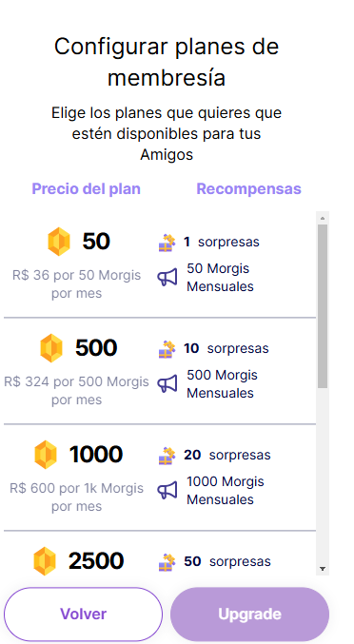Click the gold gem icon beside 1000
The width and height of the screenshot is (354, 644).
coord(46,455)
